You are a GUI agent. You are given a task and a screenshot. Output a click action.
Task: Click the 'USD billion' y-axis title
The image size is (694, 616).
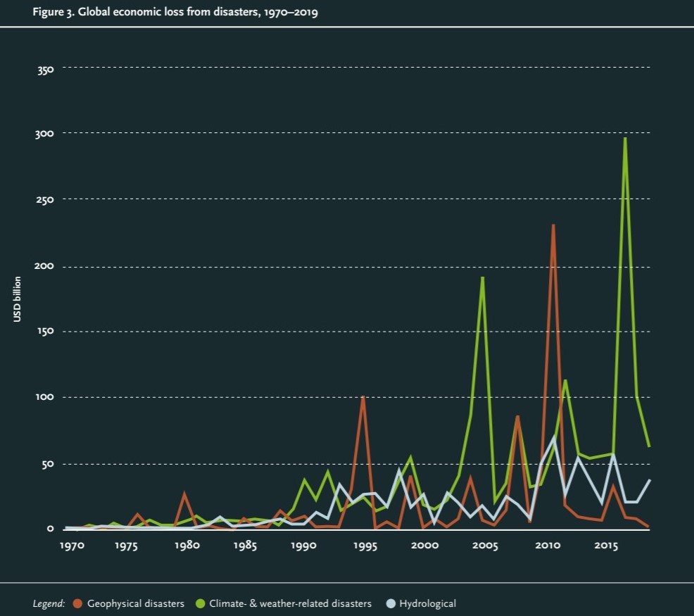pos(16,300)
